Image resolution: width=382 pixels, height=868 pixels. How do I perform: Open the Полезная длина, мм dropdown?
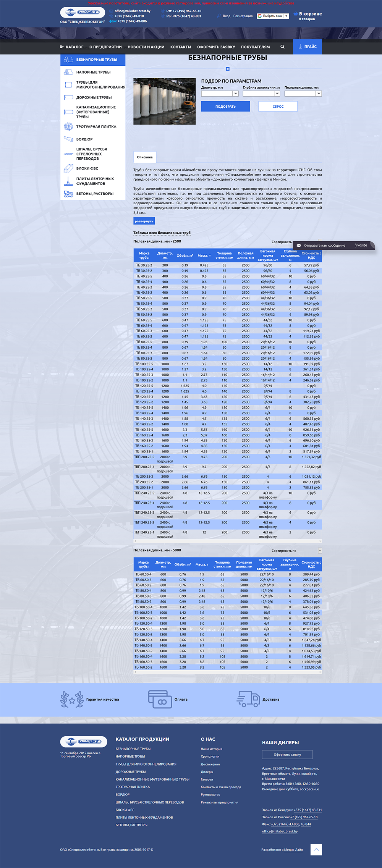pyautogui.click(x=303, y=94)
